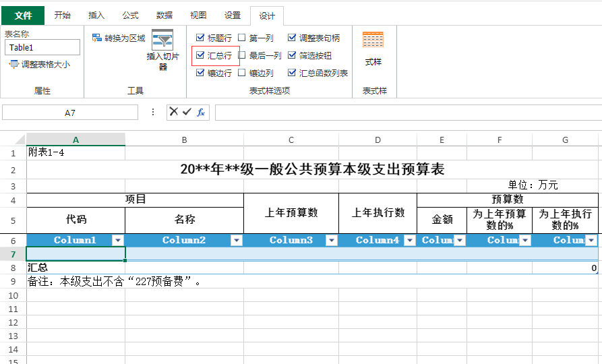602x364 pixels.
Task: Click the 调整表格大小 resize table icon
Action: [x=13, y=64]
